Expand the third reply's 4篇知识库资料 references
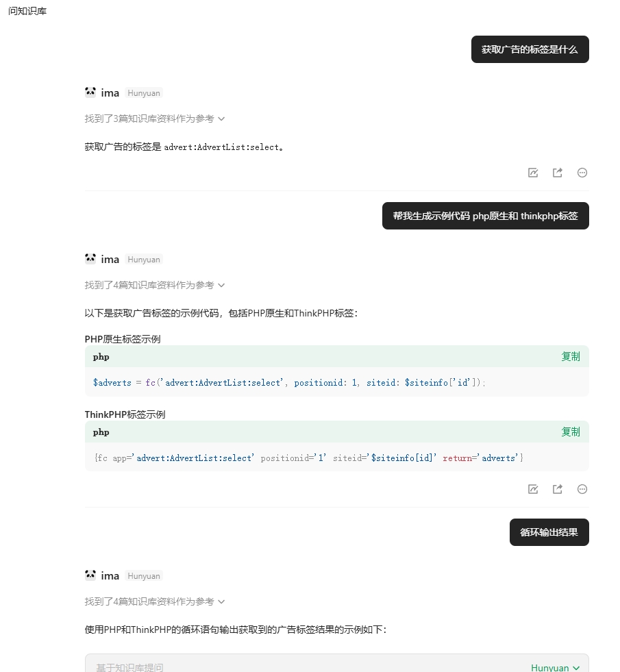This screenshot has width=620, height=672. 155,601
